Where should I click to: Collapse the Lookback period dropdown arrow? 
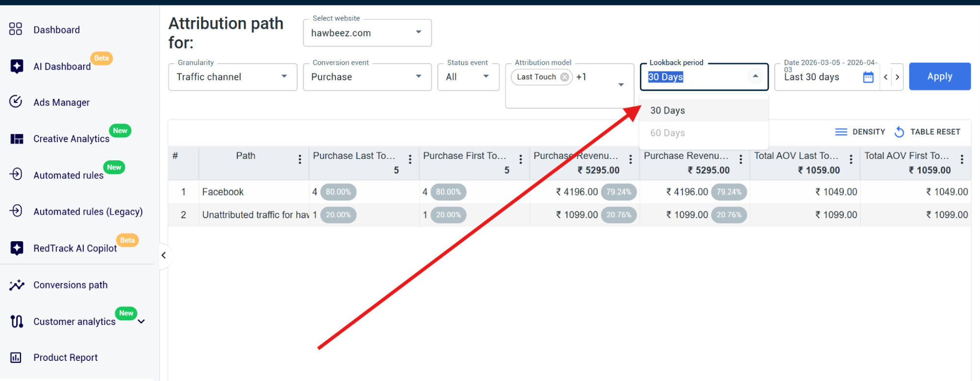tap(755, 76)
